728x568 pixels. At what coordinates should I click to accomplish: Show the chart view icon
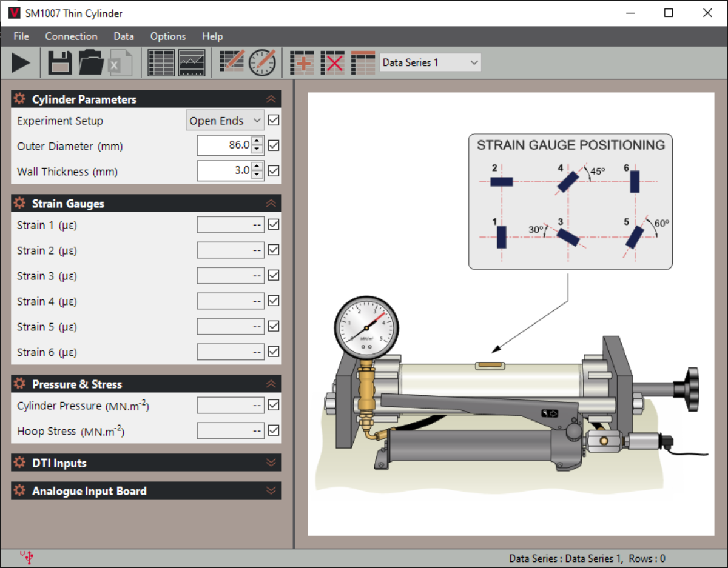[192, 62]
